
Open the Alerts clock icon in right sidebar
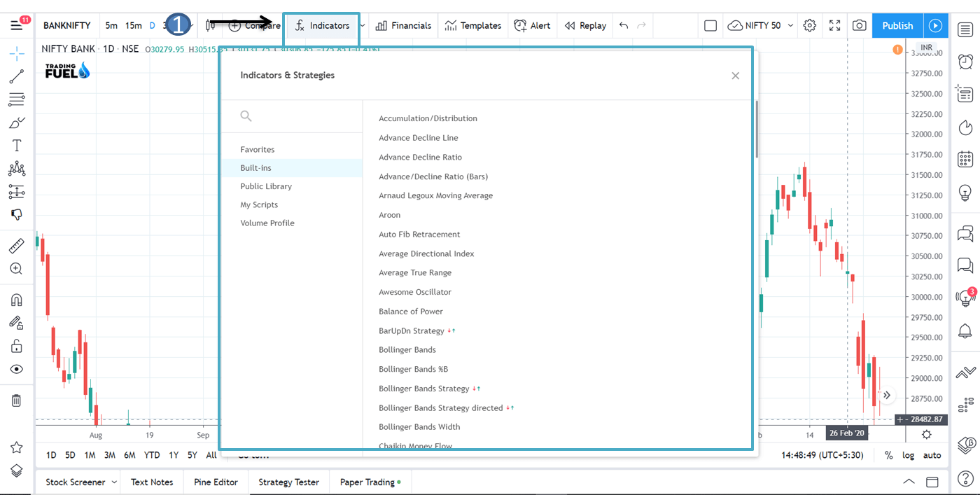click(965, 62)
